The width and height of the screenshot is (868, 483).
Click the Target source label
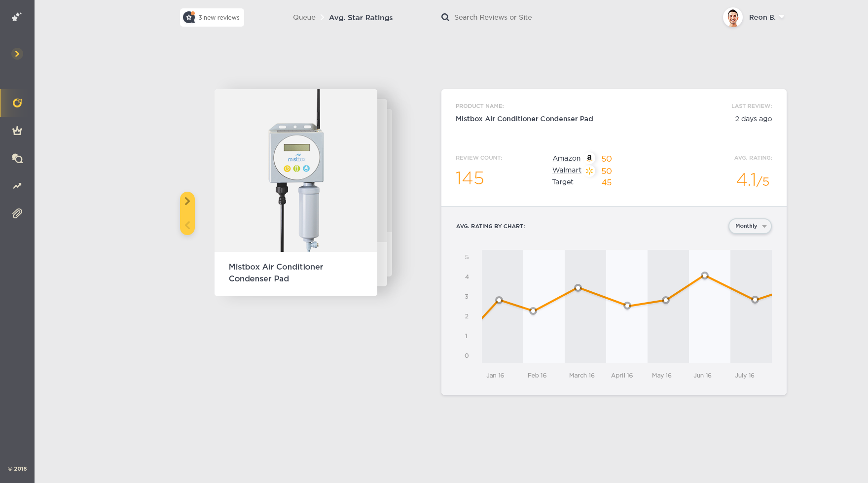pyautogui.click(x=563, y=182)
